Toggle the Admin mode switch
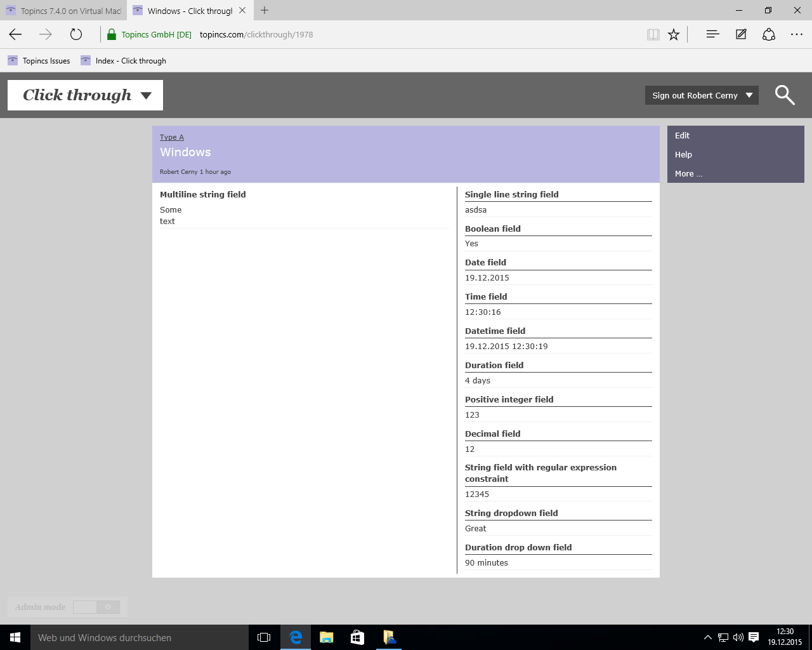The image size is (812, 650). [96, 607]
